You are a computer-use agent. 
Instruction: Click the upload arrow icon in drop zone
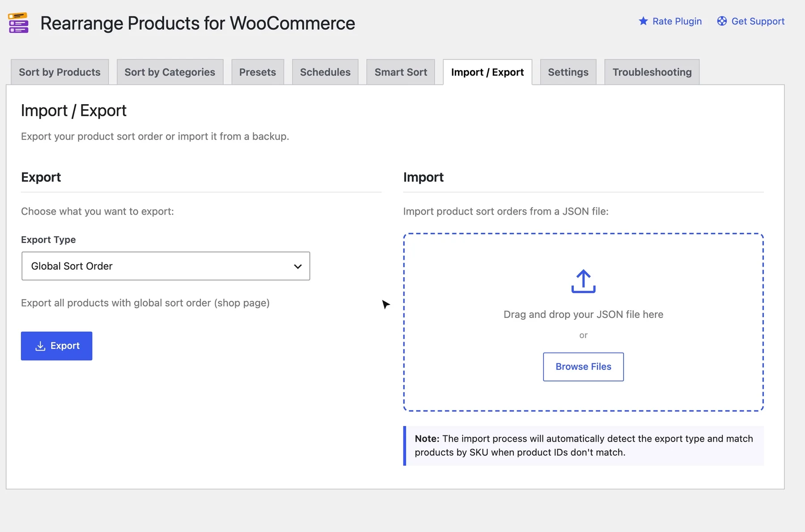point(583,281)
